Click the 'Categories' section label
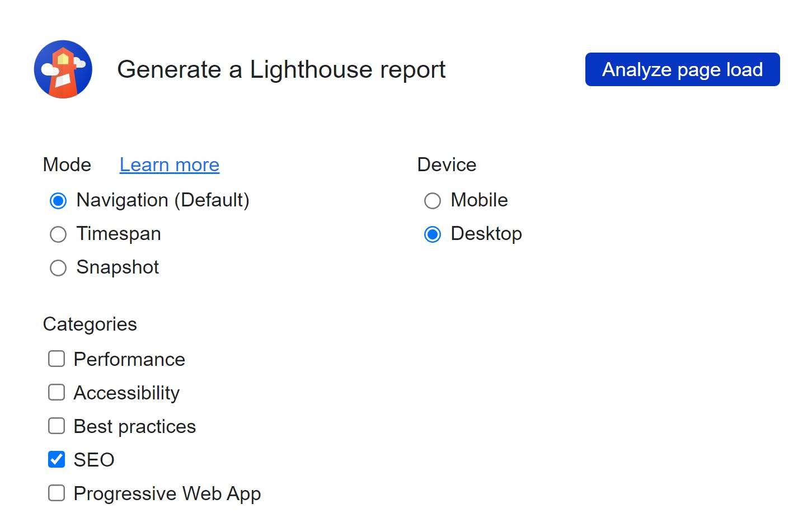 click(x=90, y=324)
